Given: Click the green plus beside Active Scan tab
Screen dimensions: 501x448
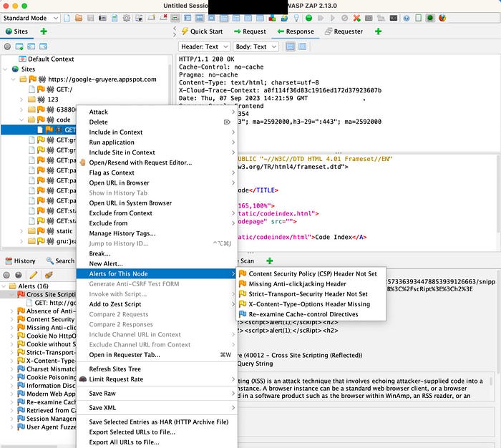Looking at the screenshot, I should pos(270,260).
